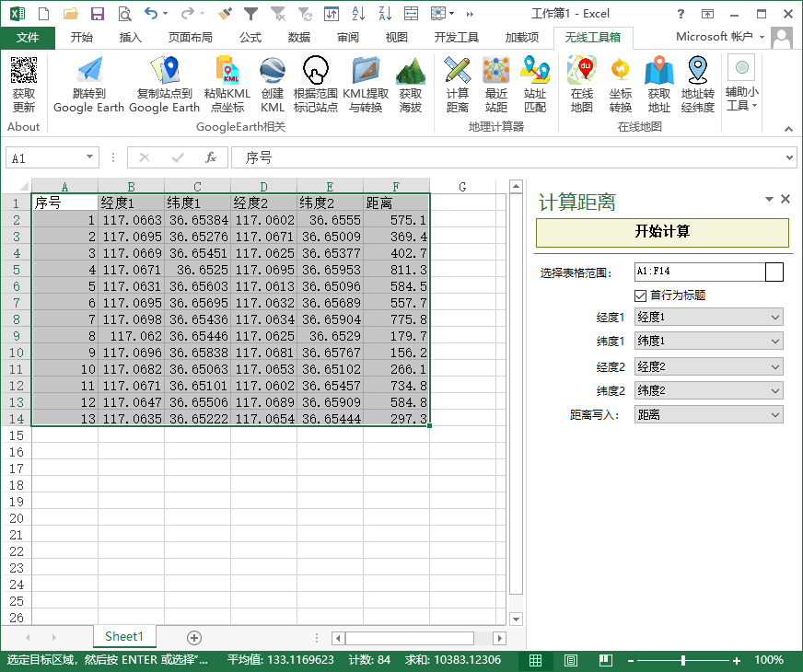Screen dimensions: 803x672
Task: Open the Name Box dropdown arrow
Action: [x=89, y=156]
